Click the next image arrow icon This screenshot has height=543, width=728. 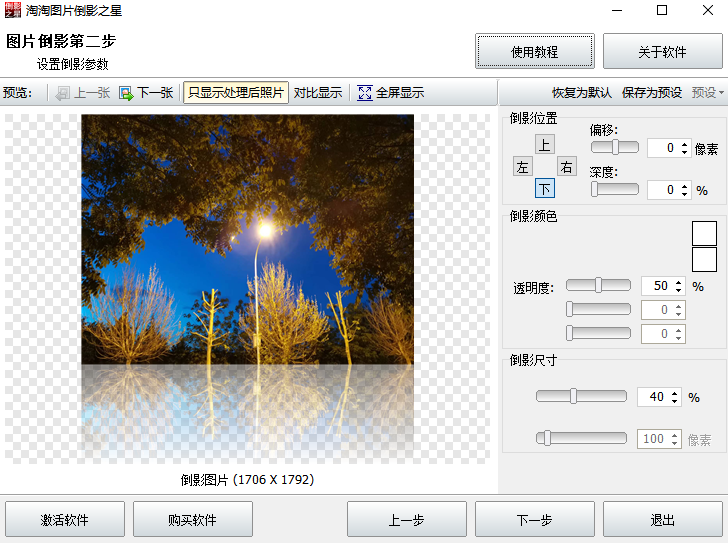point(126,93)
